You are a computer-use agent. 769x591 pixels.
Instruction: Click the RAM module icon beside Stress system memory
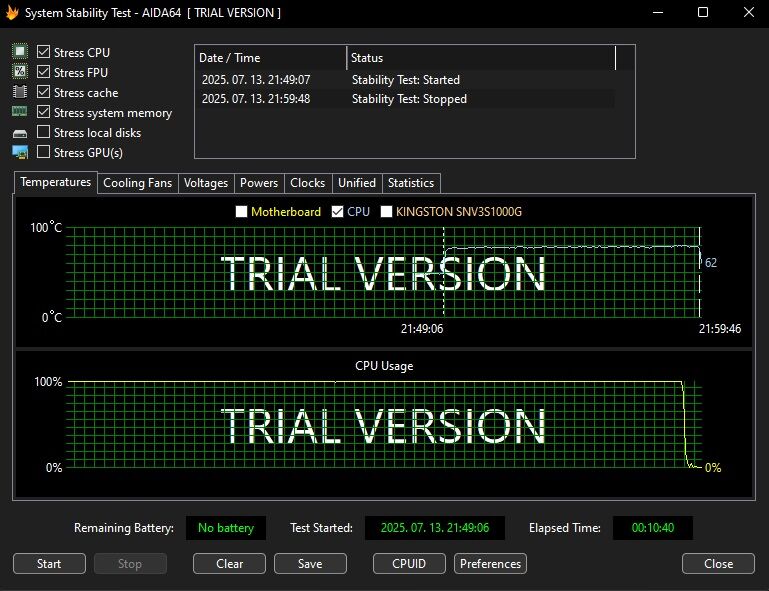[x=20, y=111]
